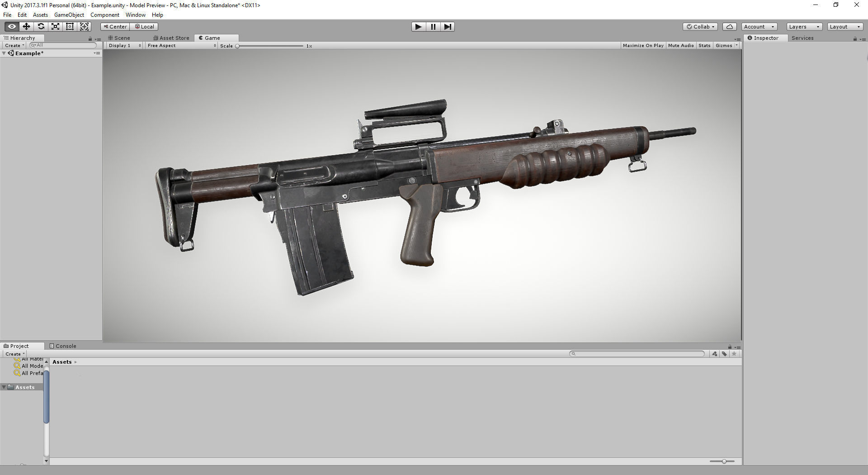Switch to the Services tab
868x475 pixels.
pyautogui.click(x=802, y=38)
